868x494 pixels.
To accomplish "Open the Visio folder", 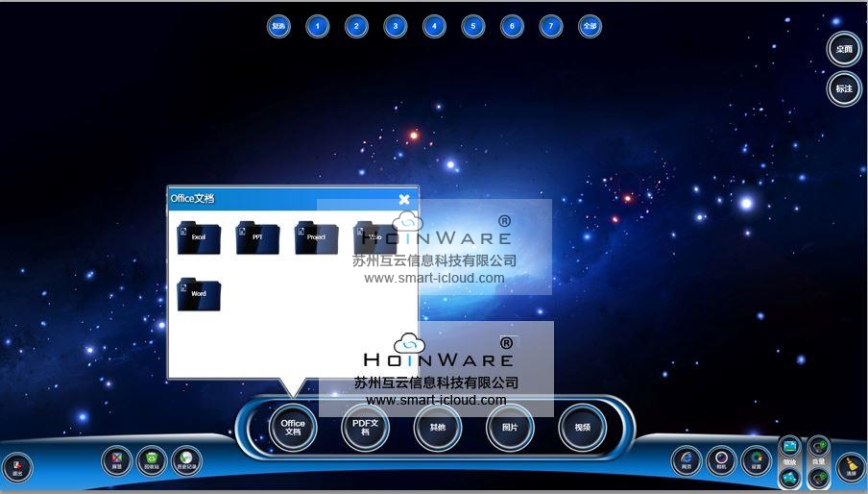I will [x=374, y=237].
